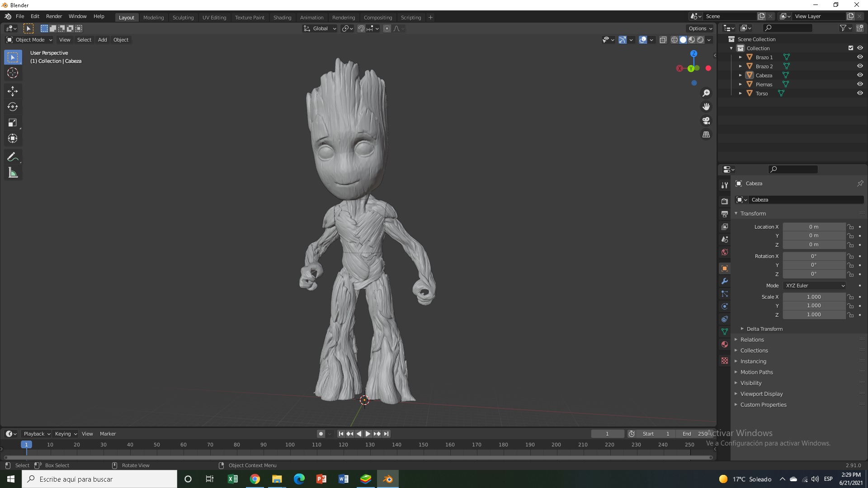Hide the Brazo 1 object with eye icon
868x488 pixels.
(x=860, y=57)
